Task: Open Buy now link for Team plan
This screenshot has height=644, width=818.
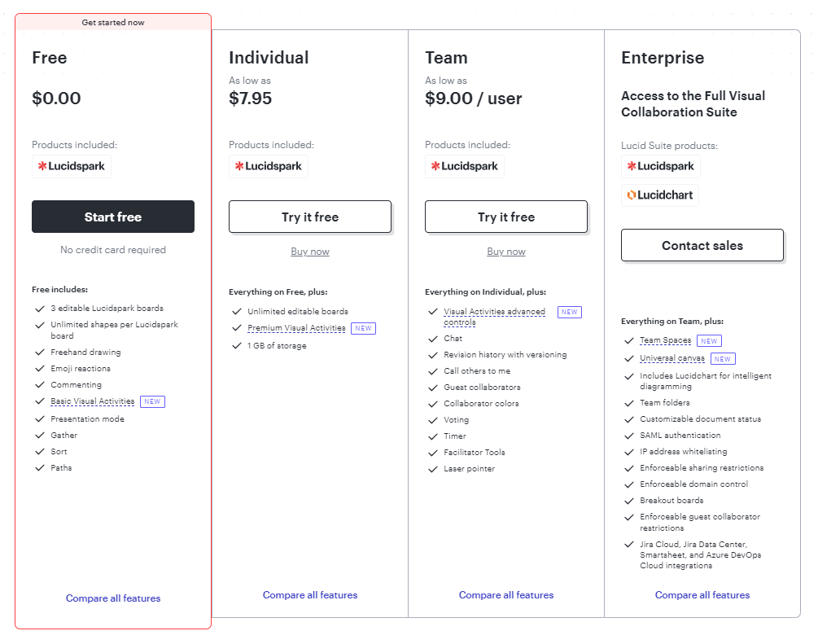Action: click(x=506, y=252)
